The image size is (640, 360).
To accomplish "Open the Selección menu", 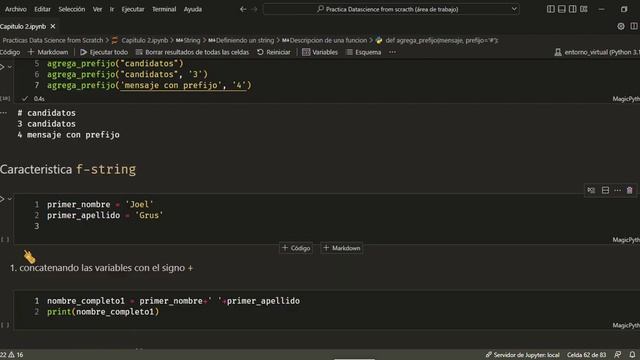I will [71, 9].
